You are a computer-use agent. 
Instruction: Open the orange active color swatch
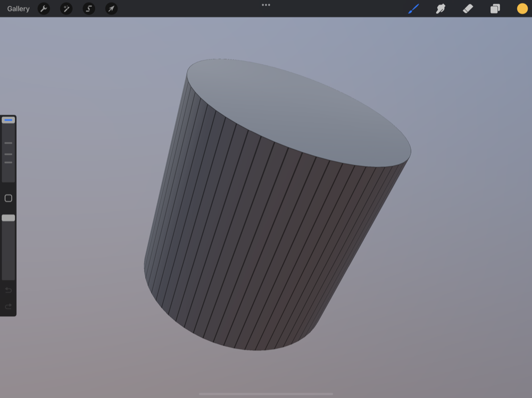click(x=522, y=9)
